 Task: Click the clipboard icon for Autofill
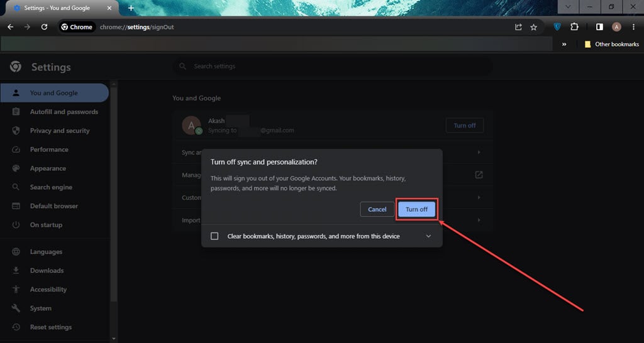click(x=16, y=112)
